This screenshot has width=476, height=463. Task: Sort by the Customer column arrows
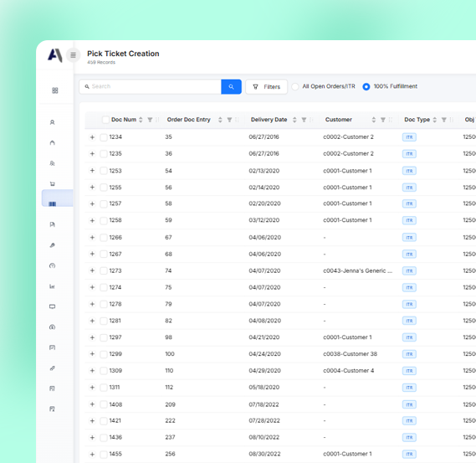tap(374, 120)
